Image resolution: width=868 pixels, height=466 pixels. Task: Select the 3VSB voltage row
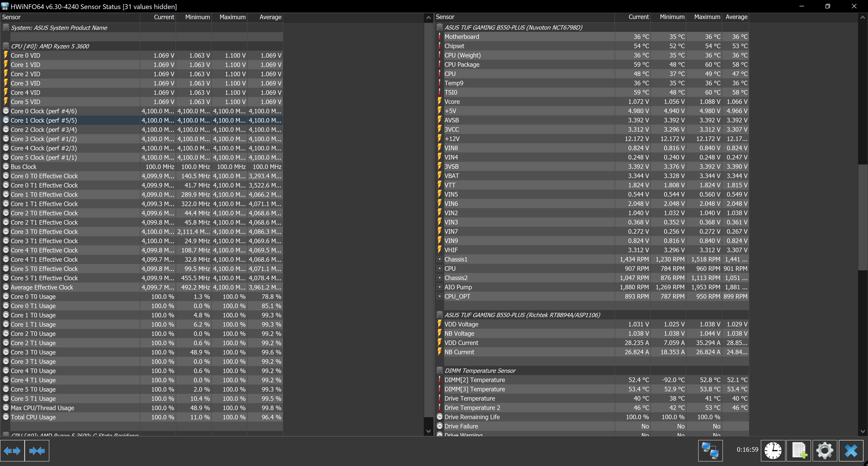tap(592, 166)
